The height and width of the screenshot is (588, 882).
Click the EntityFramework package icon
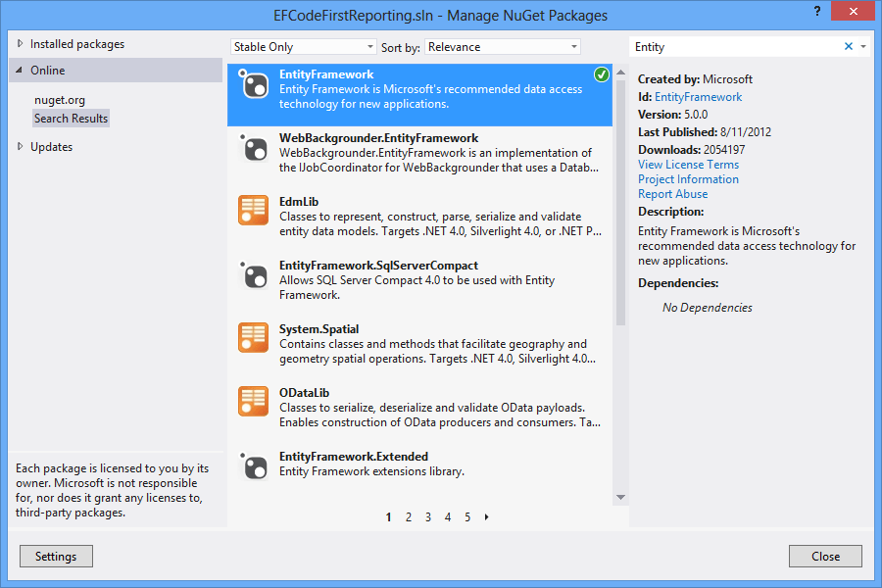[x=253, y=84]
